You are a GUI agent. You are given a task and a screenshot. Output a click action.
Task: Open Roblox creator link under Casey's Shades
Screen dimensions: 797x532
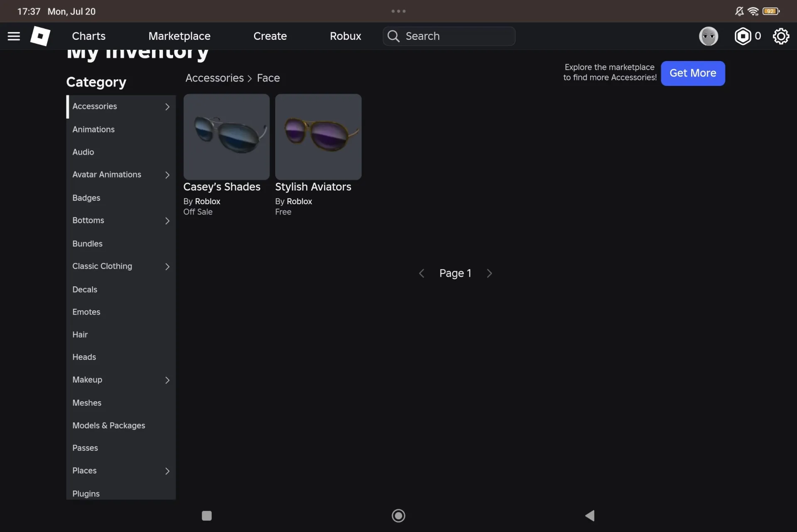pyautogui.click(x=208, y=201)
